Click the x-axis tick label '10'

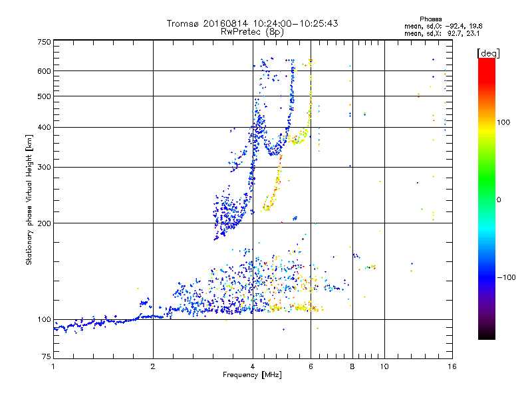click(x=384, y=366)
